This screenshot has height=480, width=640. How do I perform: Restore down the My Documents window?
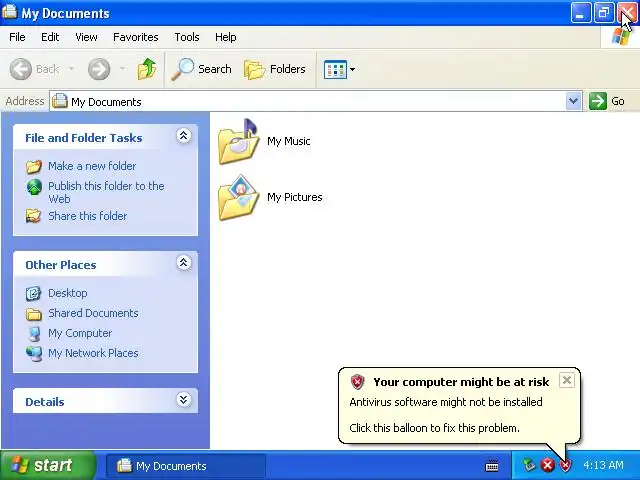coord(603,13)
